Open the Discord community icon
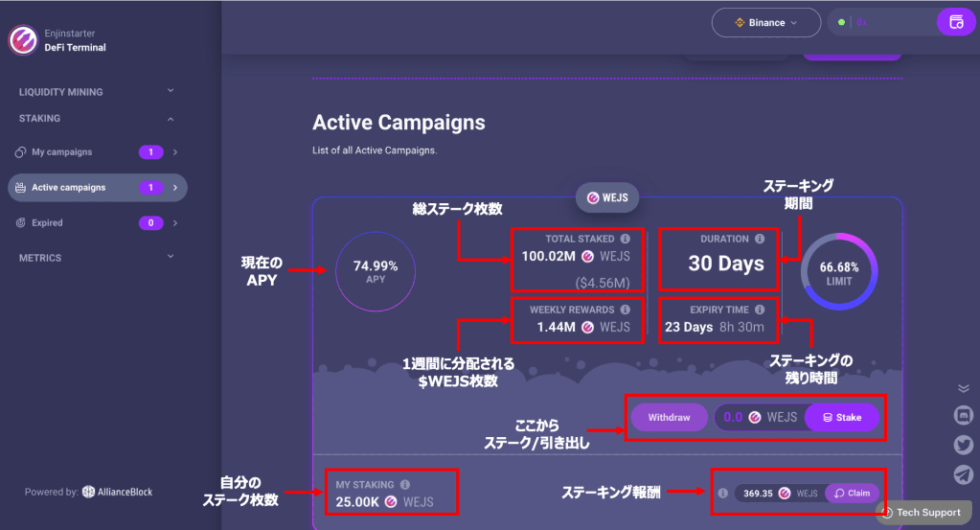 pos(964,415)
